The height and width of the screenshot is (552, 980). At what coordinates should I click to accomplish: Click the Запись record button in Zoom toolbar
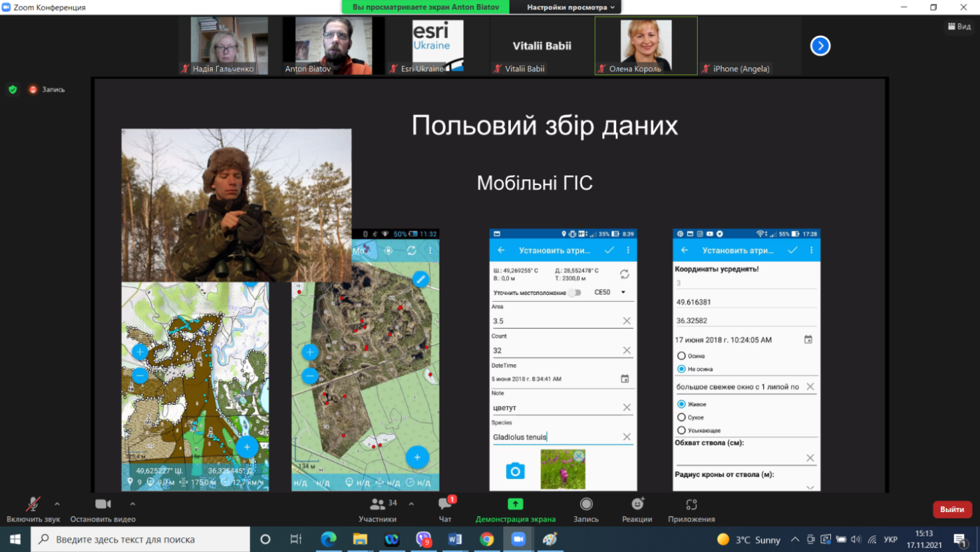click(x=586, y=509)
